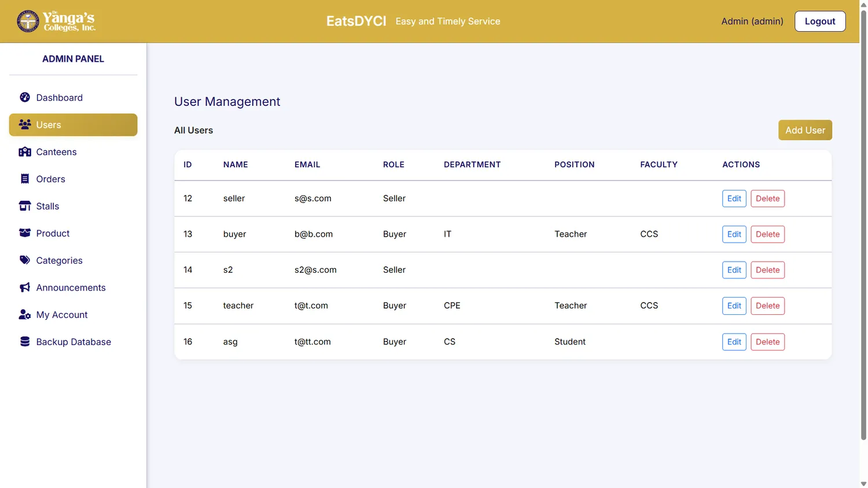Viewport: 868px width, 488px height.
Task: Click the All Users subheading
Action: (193, 130)
